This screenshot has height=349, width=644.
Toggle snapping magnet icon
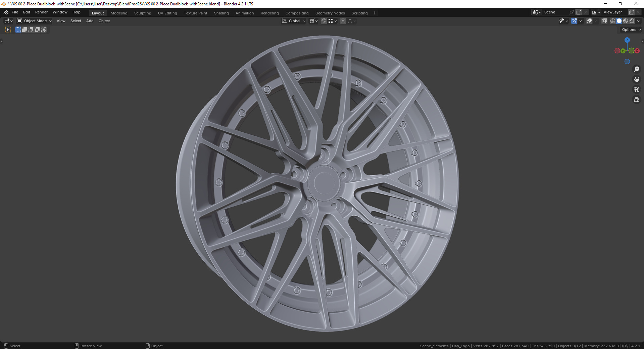click(x=324, y=21)
